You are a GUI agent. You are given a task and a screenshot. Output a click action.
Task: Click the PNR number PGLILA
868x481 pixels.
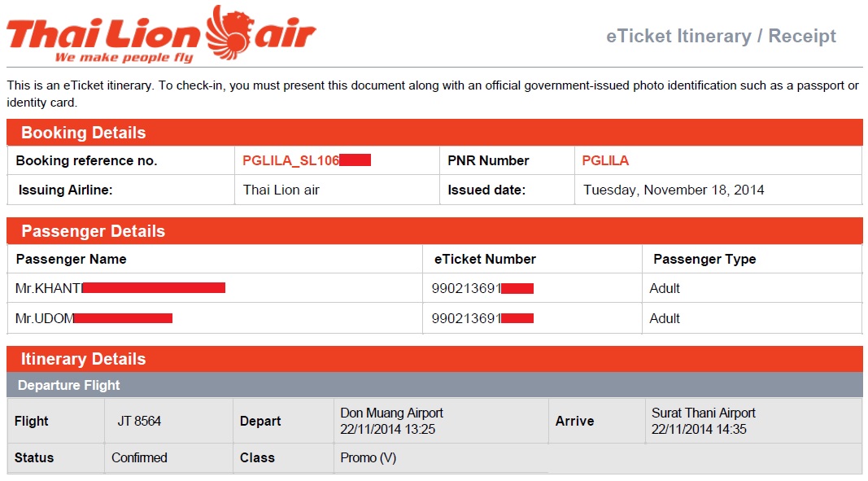coord(605,160)
